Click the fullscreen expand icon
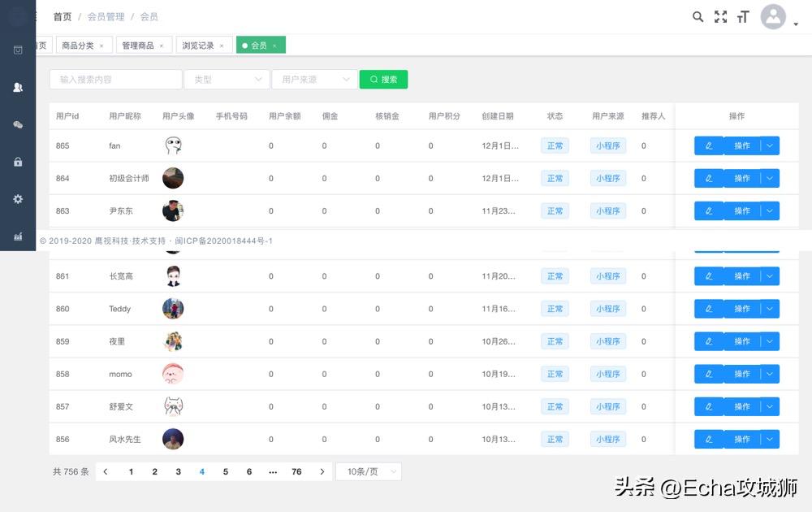The width and height of the screenshot is (812, 512). 720,16
